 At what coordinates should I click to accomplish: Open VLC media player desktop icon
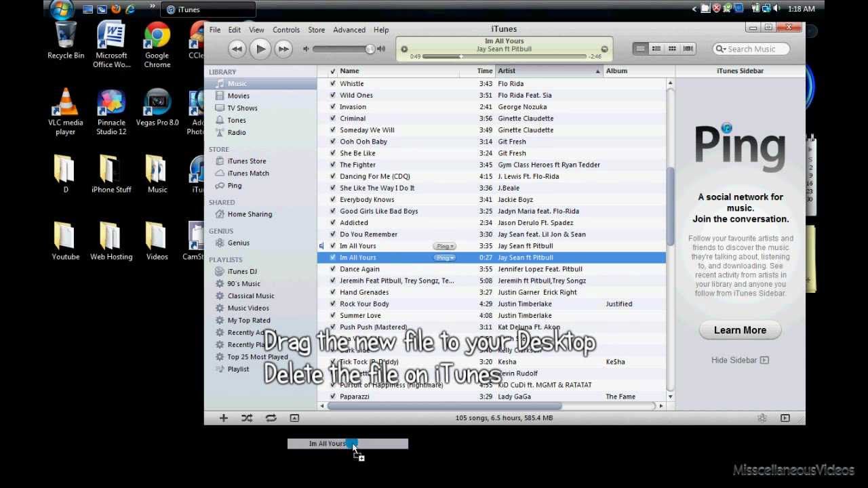pyautogui.click(x=66, y=112)
